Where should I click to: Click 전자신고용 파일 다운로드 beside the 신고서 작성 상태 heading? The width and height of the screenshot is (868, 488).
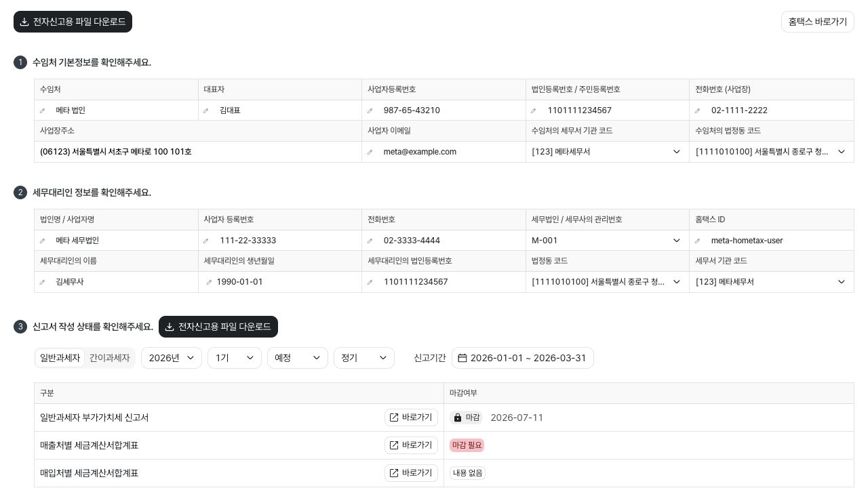click(218, 327)
